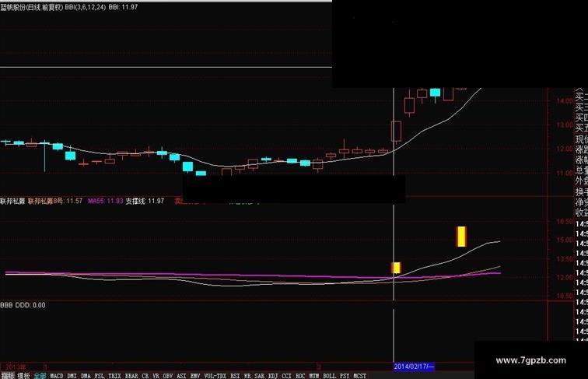This screenshot has height=379, width=588.
Task: Click the 2014/02/17 date marker
Action: coord(414,367)
